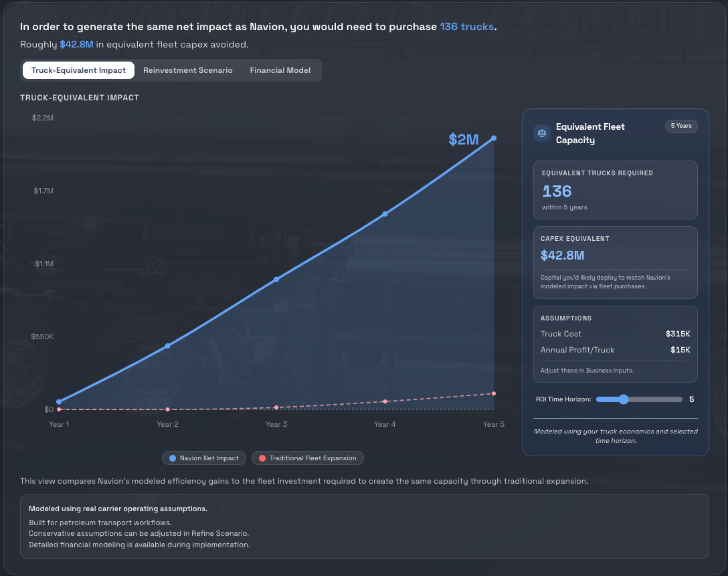This screenshot has width=728, height=576.
Task: Click the Year 3 x-axis label
Action: [x=276, y=424]
